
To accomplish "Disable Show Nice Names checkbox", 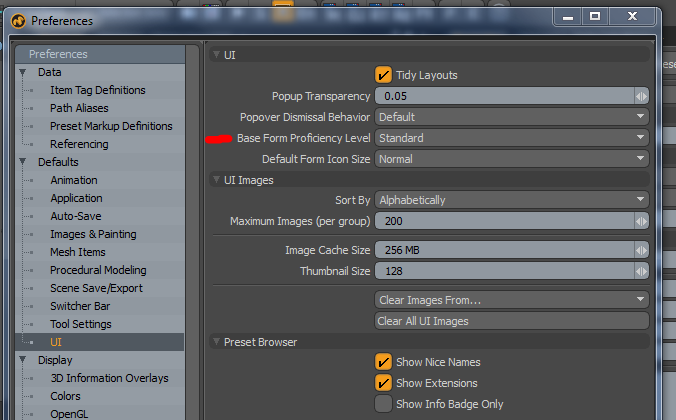I will point(383,362).
